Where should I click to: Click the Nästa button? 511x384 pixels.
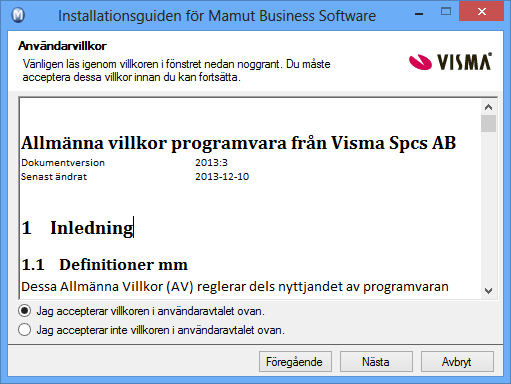[376, 362]
